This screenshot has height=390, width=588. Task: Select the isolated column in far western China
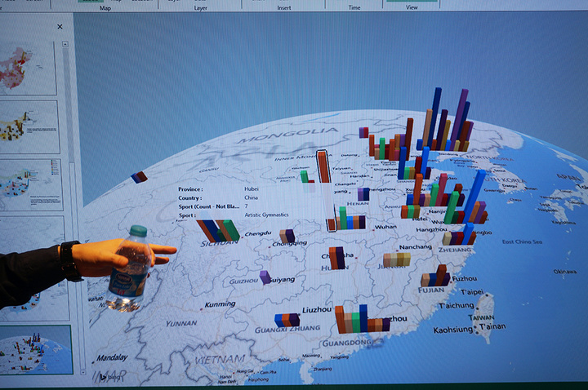139,177
